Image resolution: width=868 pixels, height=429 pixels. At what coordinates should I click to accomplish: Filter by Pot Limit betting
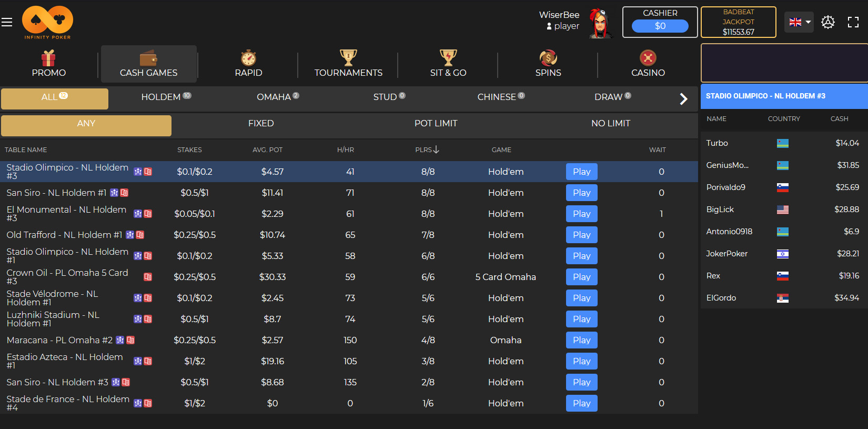click(x=436, y=124)
